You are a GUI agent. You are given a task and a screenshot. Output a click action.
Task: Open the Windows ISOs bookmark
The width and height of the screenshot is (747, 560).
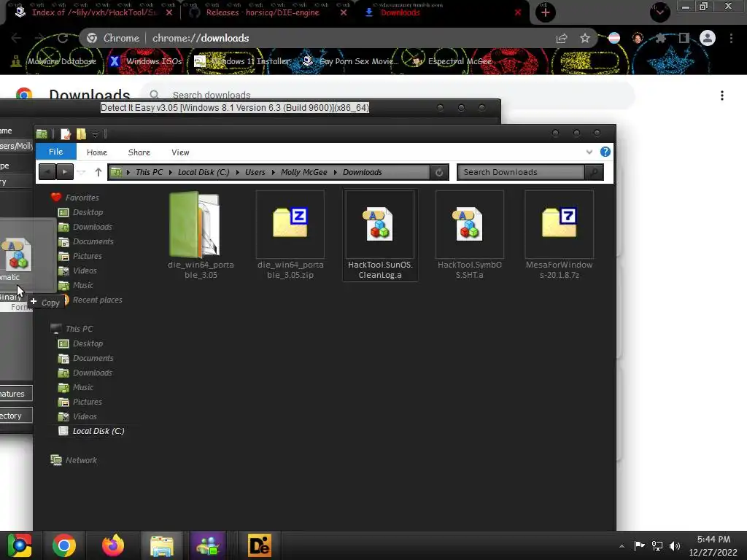[145, 61]
